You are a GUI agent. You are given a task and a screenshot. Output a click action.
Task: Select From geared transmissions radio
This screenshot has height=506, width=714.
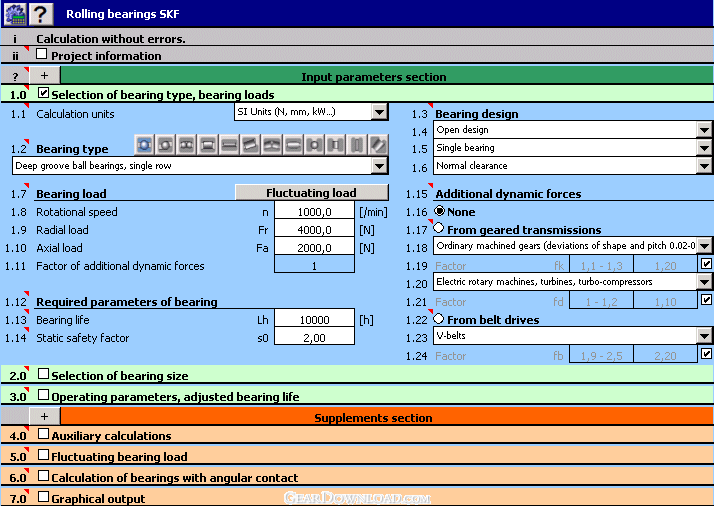point(439,228)
